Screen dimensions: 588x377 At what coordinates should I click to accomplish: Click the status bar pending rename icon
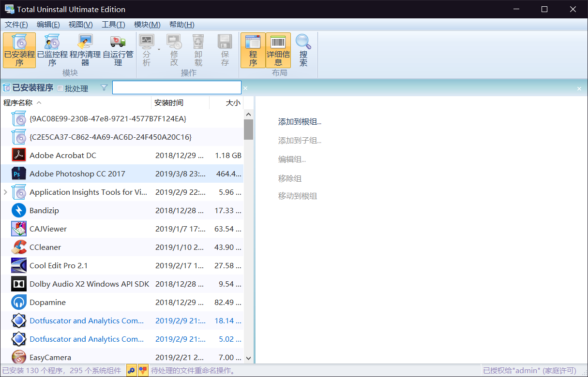(x=143, y=371)
